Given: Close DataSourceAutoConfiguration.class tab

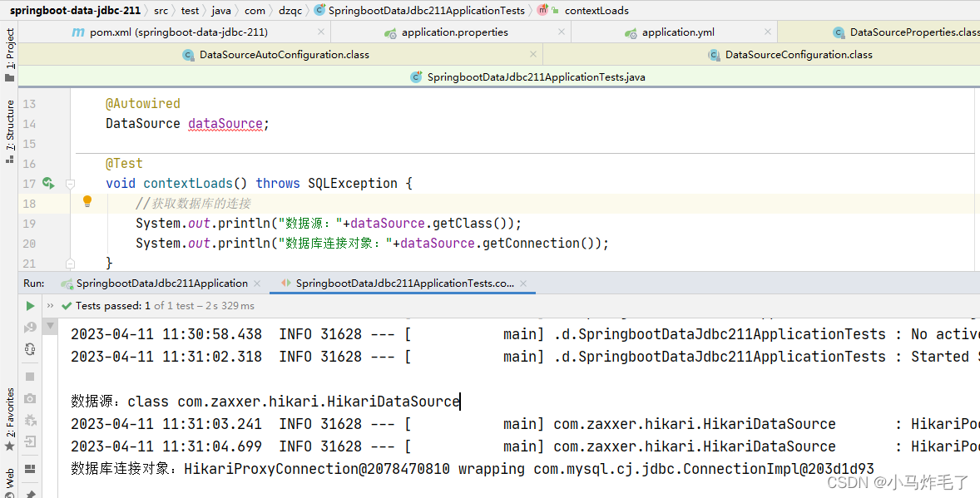Looking at the screenshot, I should click(533, 54).
